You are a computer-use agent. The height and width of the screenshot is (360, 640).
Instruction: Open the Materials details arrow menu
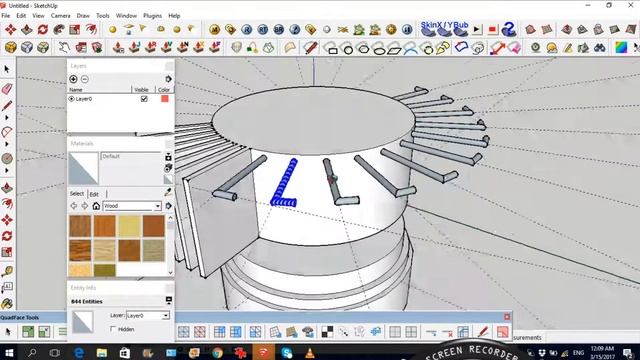[x=169, y=206]
